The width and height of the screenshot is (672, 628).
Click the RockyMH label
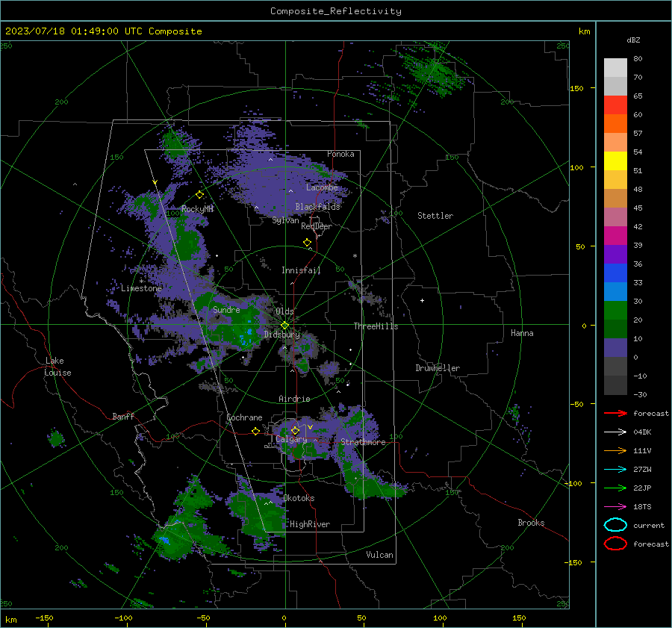tap(197, 209)
